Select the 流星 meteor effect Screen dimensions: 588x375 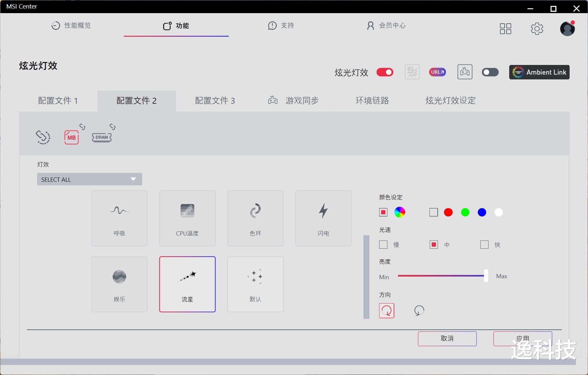point(187,284)
